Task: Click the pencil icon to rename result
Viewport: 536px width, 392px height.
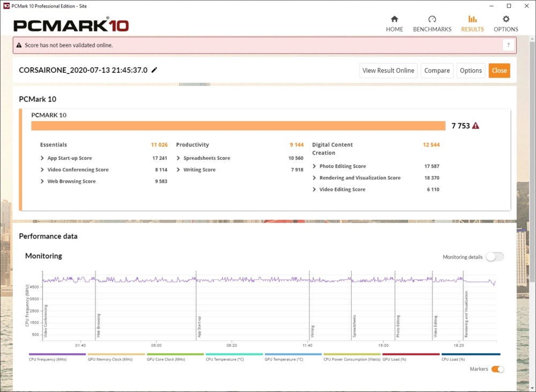Action: [154, 70]
